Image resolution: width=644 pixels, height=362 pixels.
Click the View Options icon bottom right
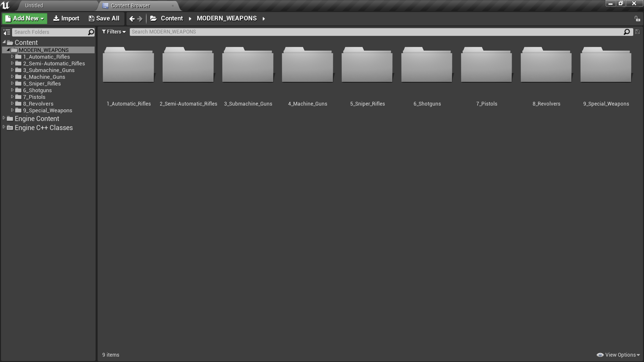pyautogui.click(x=601, y=355)
